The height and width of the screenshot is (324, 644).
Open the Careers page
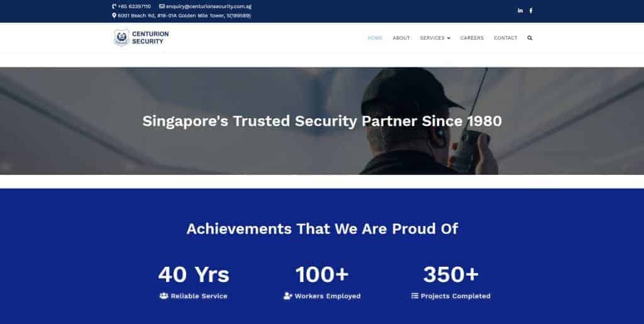pyautogui.click(x=472, y=38)
